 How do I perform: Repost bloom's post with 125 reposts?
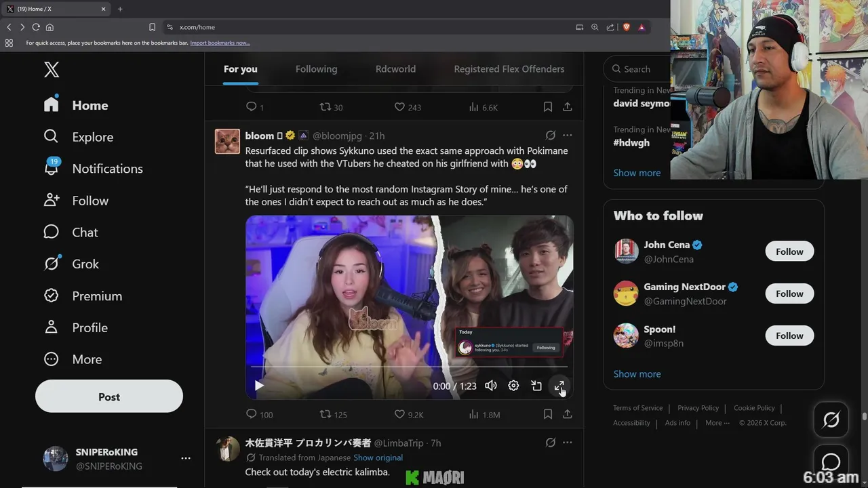333,414
